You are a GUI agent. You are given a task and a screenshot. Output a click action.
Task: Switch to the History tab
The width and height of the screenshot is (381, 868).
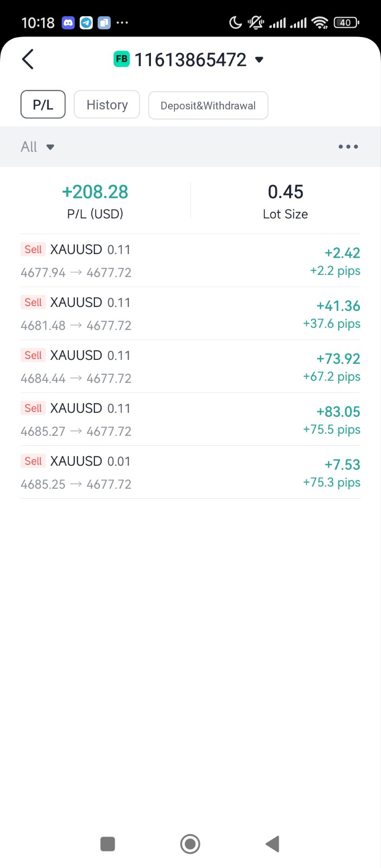(107, 105)
